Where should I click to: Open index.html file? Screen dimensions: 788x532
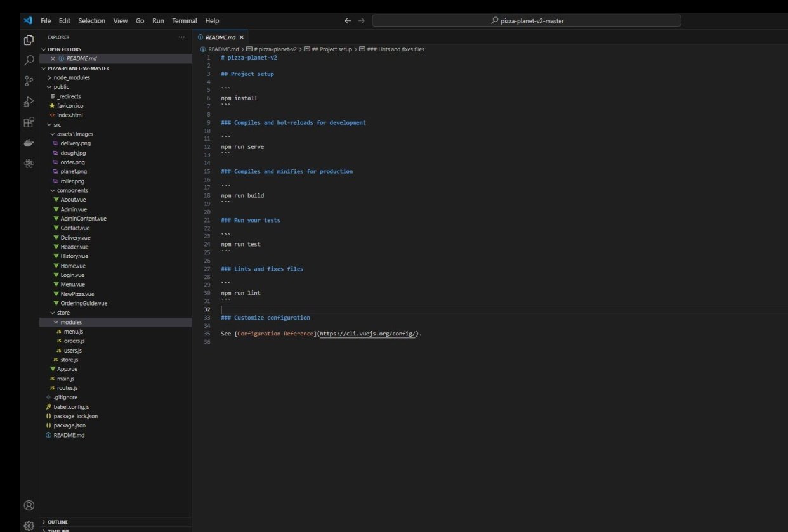[115, 115]
